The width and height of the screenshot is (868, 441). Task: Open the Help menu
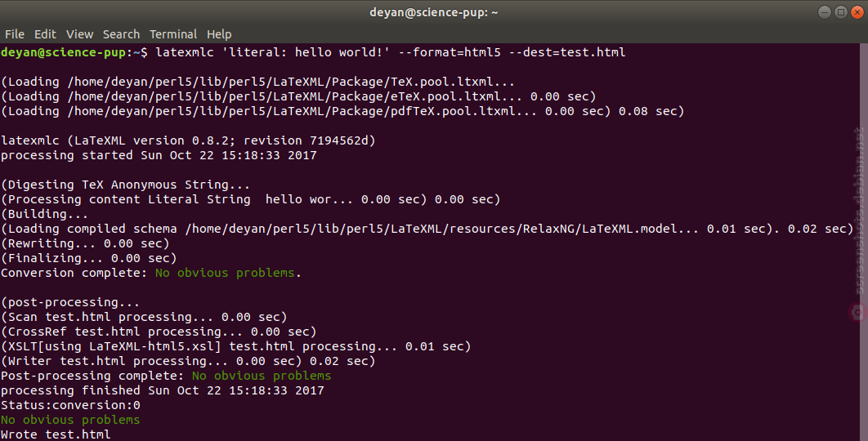pos(219,34)
